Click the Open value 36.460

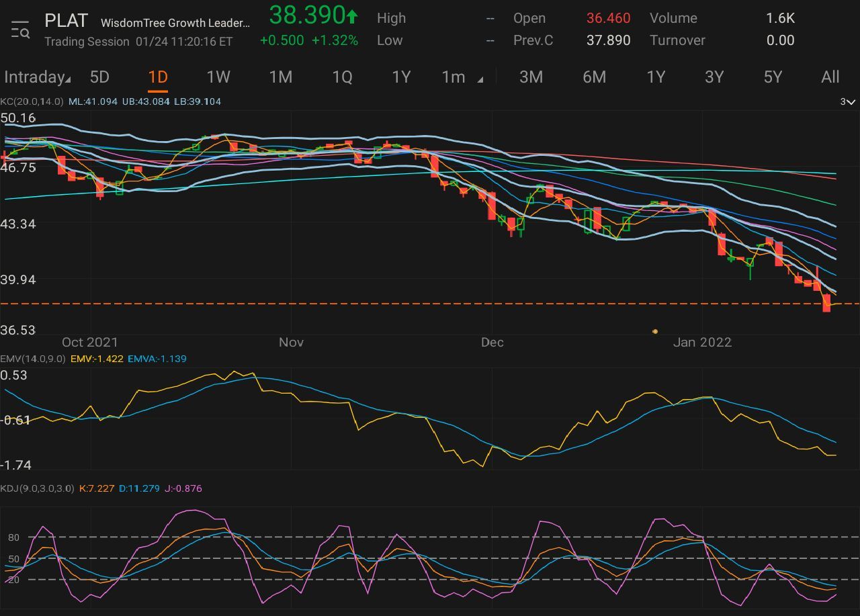(x=608, y=18)
